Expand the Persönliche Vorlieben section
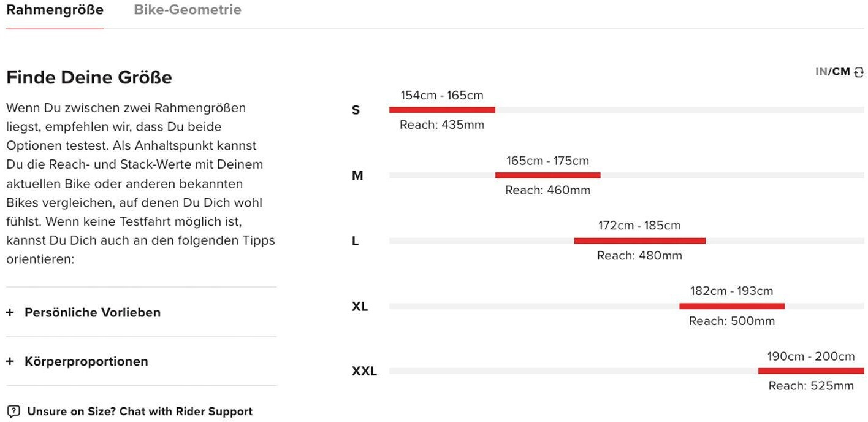868x422 pixels. [x=92, y=312]
